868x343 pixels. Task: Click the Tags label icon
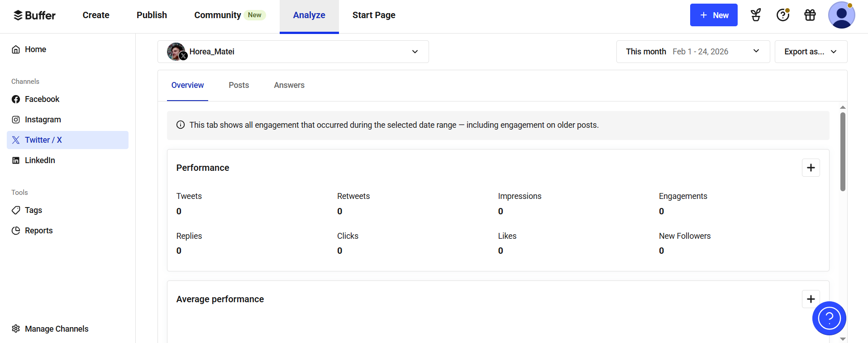(x=16, y=210)
